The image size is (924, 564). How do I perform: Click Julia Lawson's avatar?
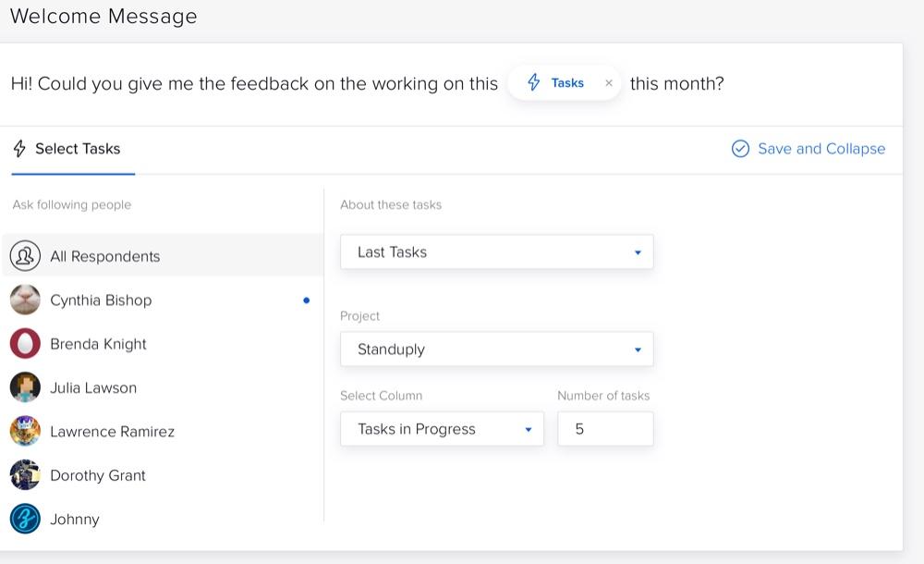[25, 387]
